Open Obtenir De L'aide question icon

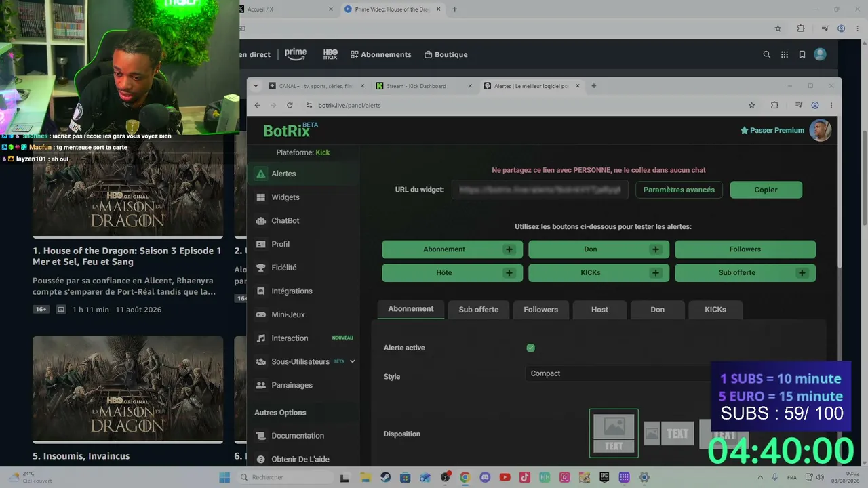point(260,459)
